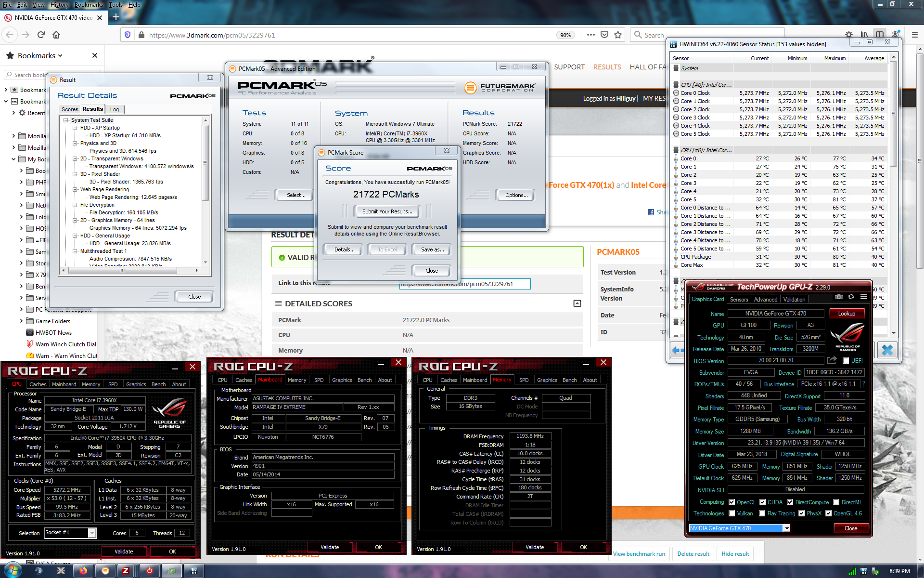Reload the Firefox page

pos(41,35)
